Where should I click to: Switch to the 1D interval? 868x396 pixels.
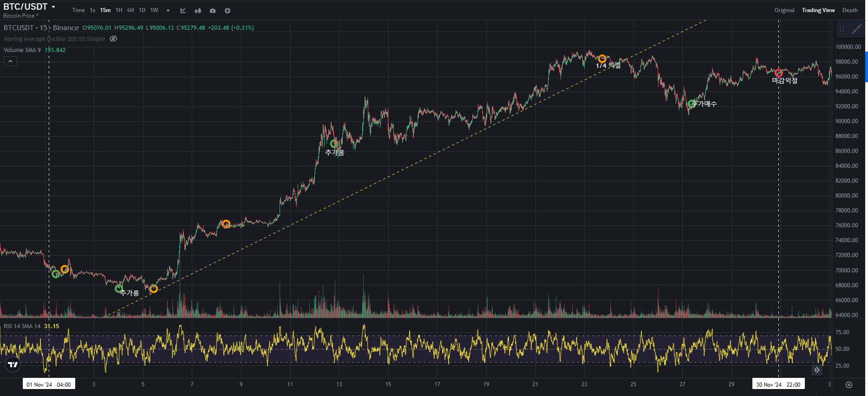point(142,10)
